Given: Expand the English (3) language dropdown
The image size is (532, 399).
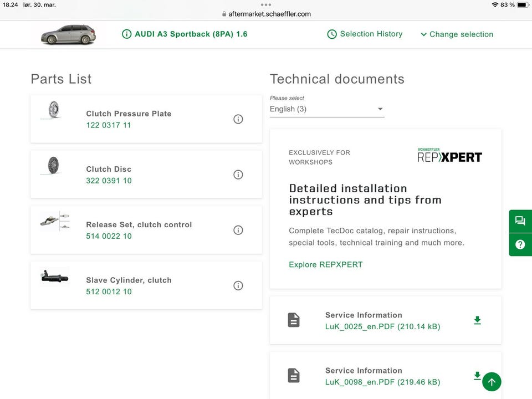Looking at the screenshot, I should point(326,109).
